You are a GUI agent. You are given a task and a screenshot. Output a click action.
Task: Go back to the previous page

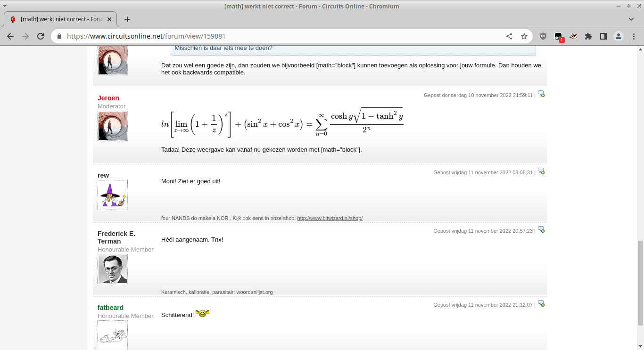click(x=10, y=36)
